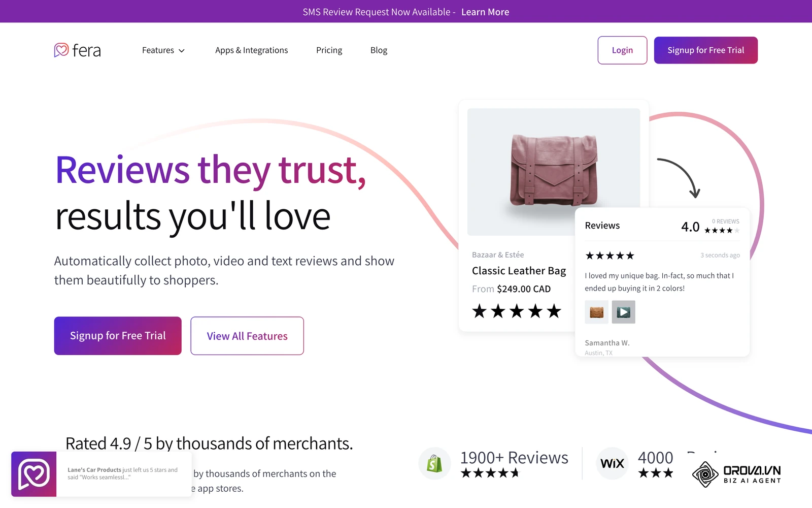
Task: Click the 4.0 review rating summary
Action: point(710,227)
